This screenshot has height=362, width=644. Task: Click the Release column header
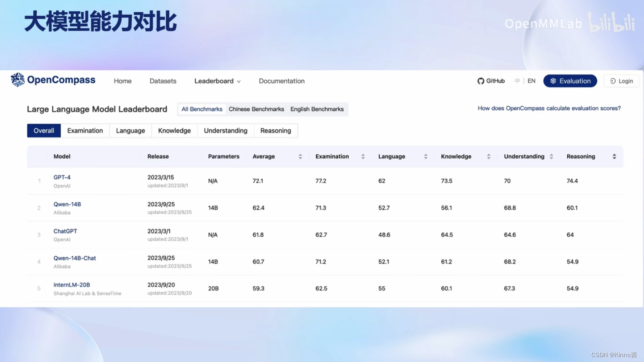[x=158, y=157]
